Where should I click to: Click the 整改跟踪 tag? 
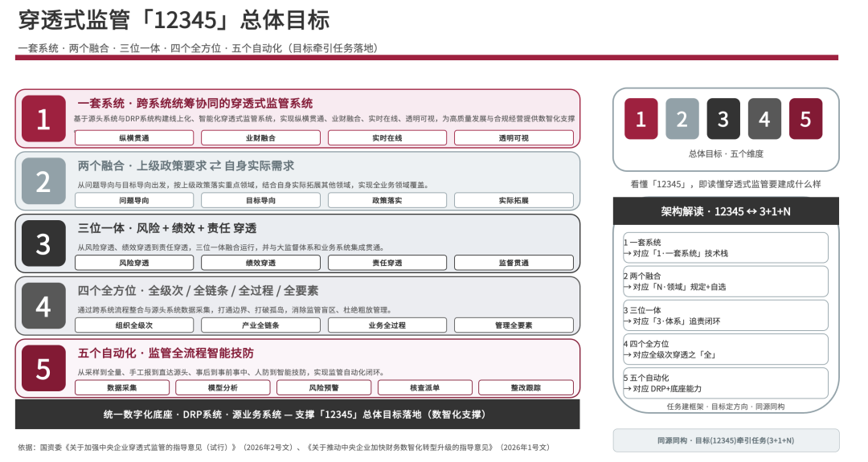click(x=526, y=388)
